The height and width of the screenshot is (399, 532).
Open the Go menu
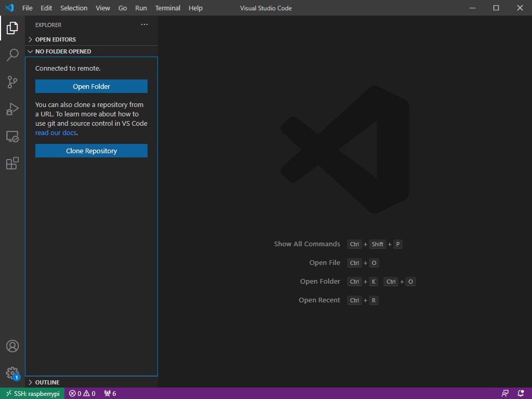[x=123, y=8]
